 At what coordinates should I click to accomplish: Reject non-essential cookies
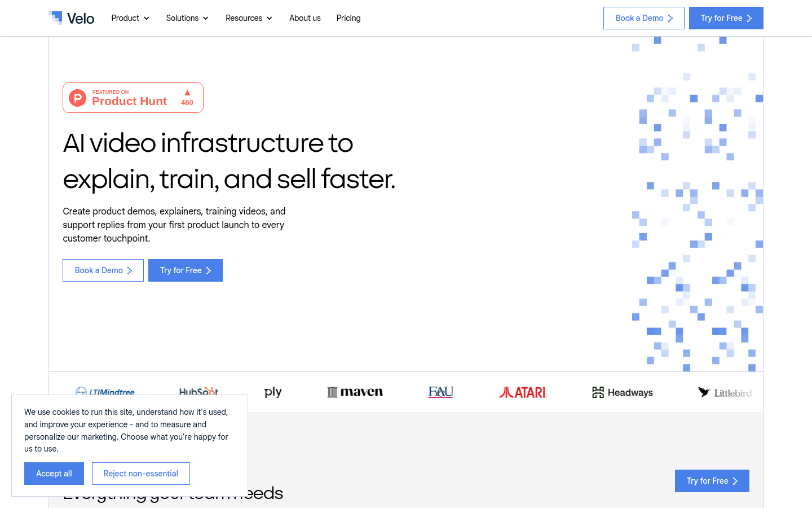141,474
